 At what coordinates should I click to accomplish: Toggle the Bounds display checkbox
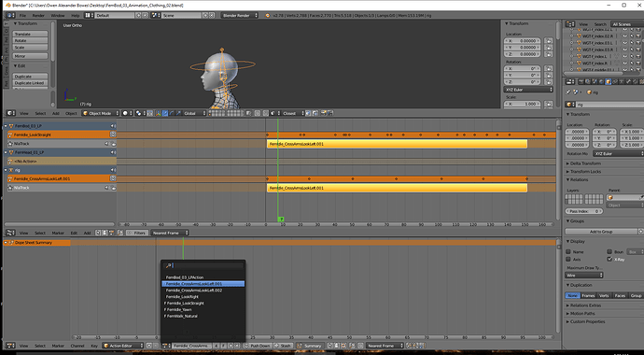coord(609,252)
